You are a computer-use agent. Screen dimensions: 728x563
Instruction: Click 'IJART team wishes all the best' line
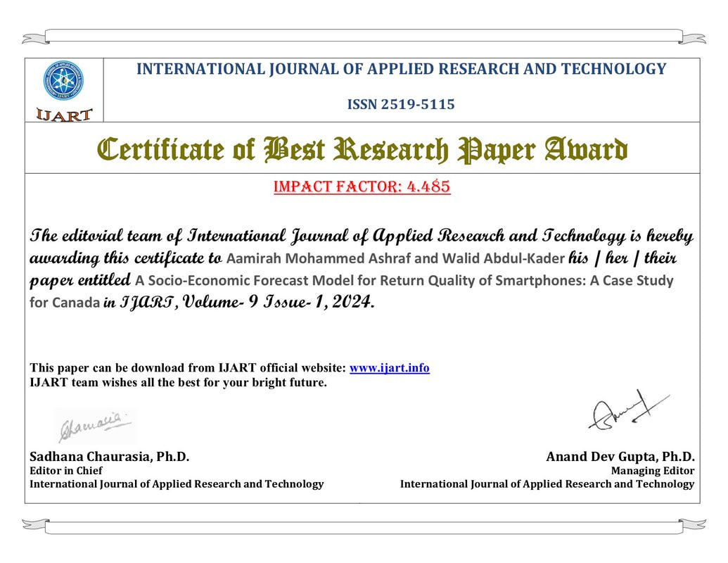(x=178, y=383)
